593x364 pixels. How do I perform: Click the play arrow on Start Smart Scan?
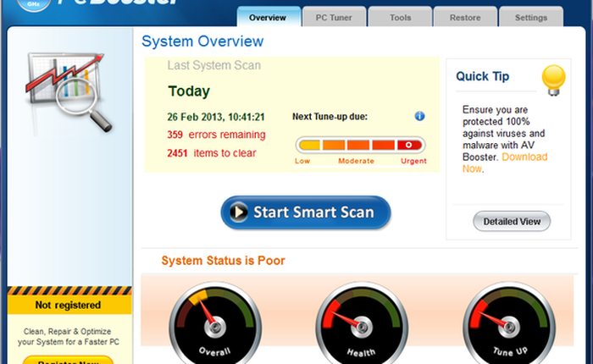(240, 212)
